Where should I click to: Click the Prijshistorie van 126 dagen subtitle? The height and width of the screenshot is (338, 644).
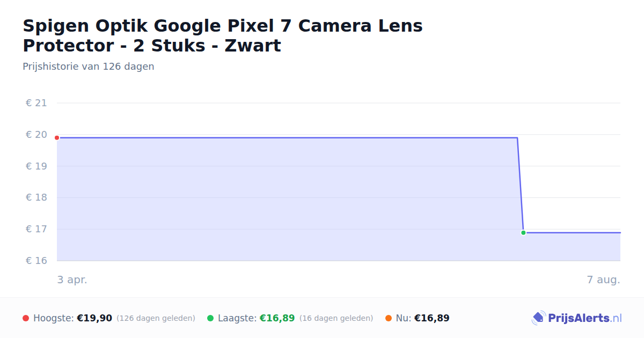tap(89, 67)
